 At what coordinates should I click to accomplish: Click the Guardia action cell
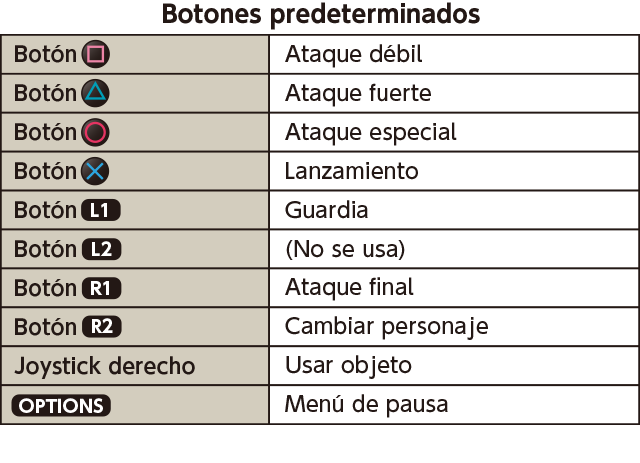[454, 210]
